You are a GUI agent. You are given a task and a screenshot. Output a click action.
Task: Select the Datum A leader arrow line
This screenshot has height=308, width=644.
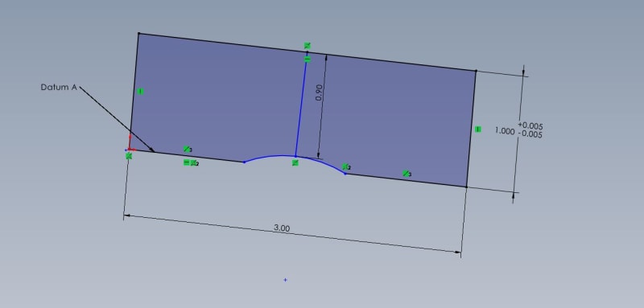pos(117,119)
